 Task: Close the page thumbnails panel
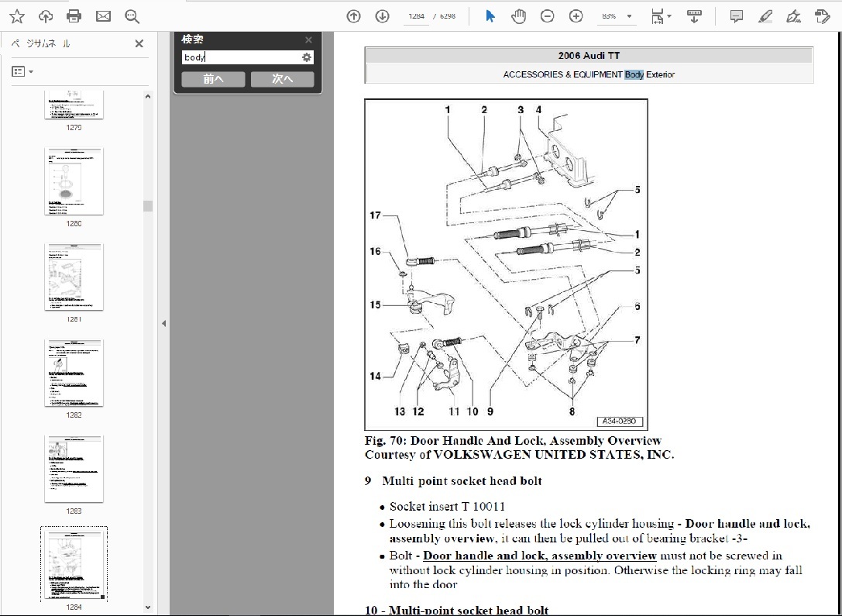(x=139, y=44)
